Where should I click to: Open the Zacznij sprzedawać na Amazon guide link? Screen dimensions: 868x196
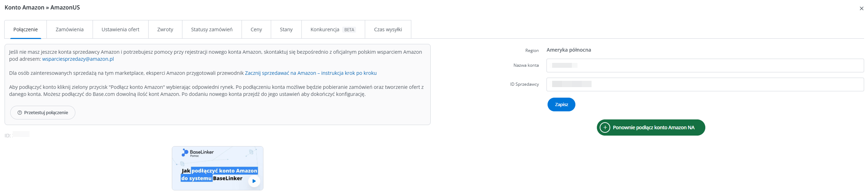311,73
